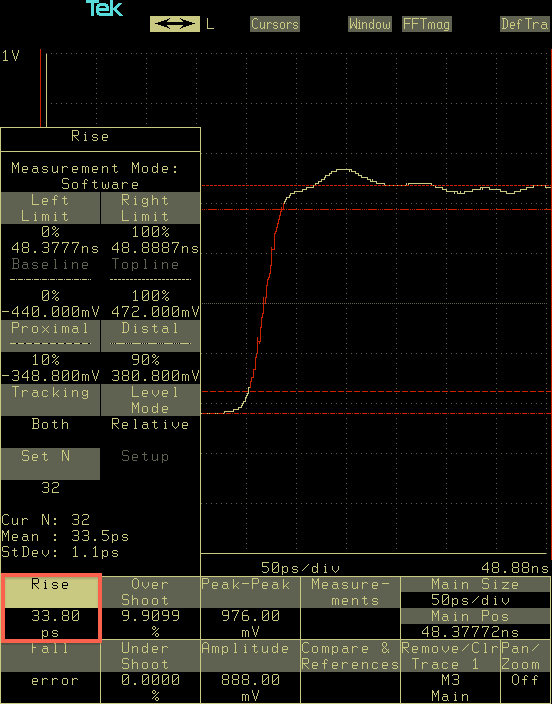The height and width of the screenshot is (704, 552).
Task: Open the Def Tra button
Action: click(x=526, y=24)
